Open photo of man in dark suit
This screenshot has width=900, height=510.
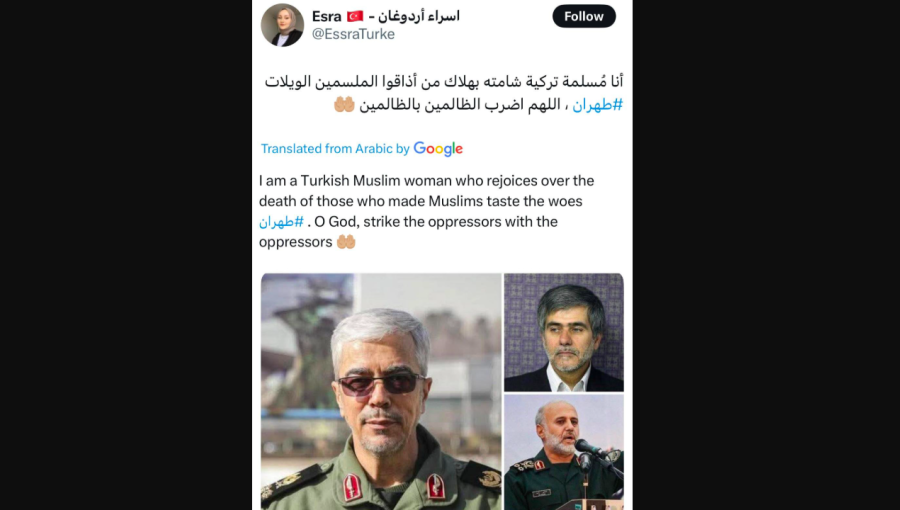564,332
